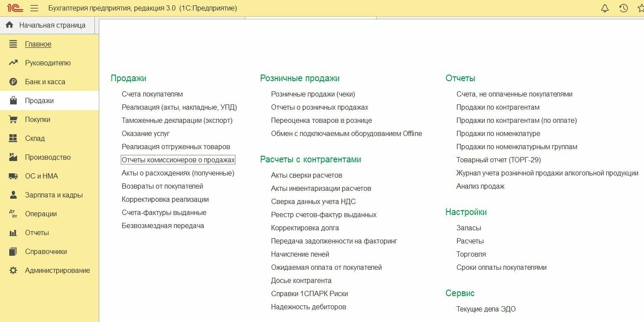The image size is (644, 322).
Task: Open the history clock icon
Action: [x=623, y=8]
